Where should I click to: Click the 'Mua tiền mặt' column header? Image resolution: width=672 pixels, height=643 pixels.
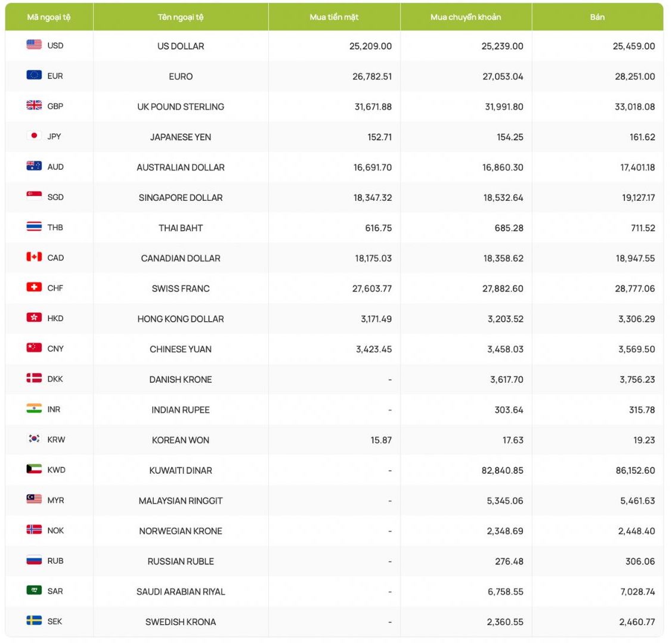click(x=335, y=17)
